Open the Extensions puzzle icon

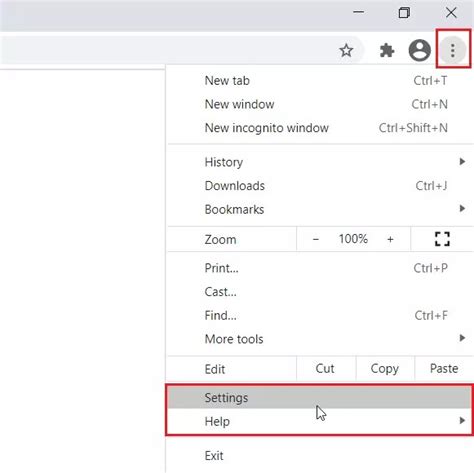tap(387, 51)
